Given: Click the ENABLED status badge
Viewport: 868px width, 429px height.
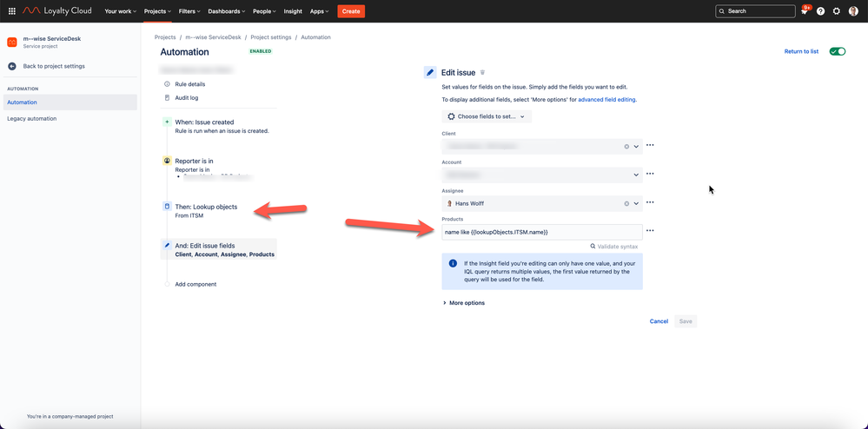Looking at the screenshot, I should [260, 51].
